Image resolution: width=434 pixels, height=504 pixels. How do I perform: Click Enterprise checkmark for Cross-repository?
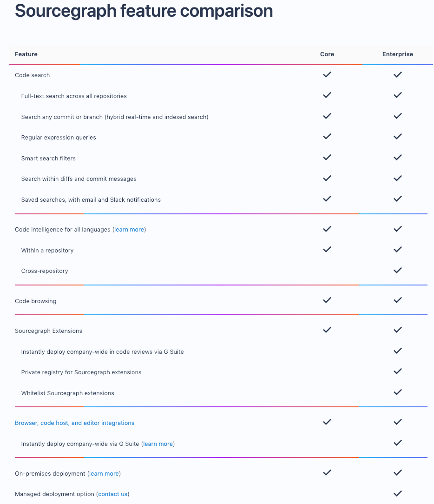point(397,270)
